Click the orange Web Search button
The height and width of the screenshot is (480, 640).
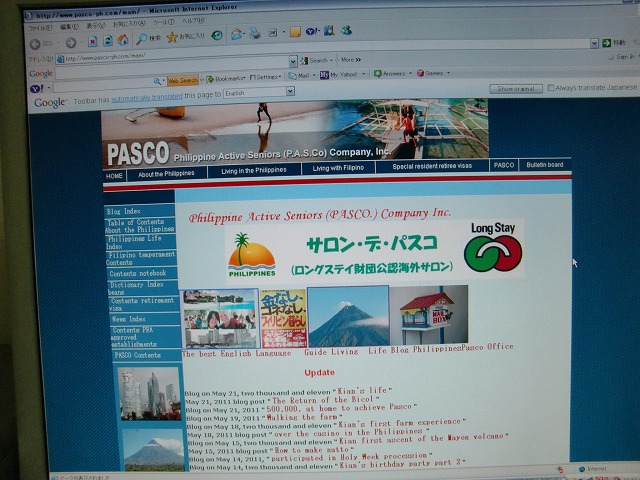182,80
